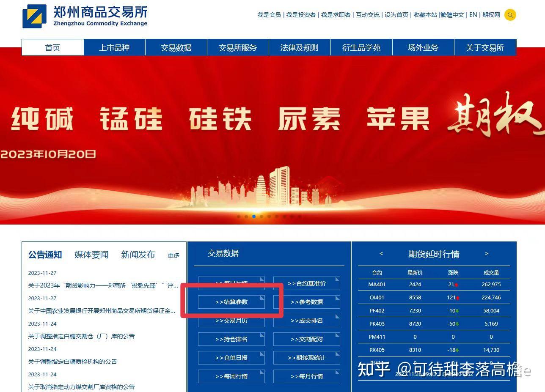This screenshot has width=545, height=392.
Task: Click the 更多 link beside news tabs
Action: point(173,255)
